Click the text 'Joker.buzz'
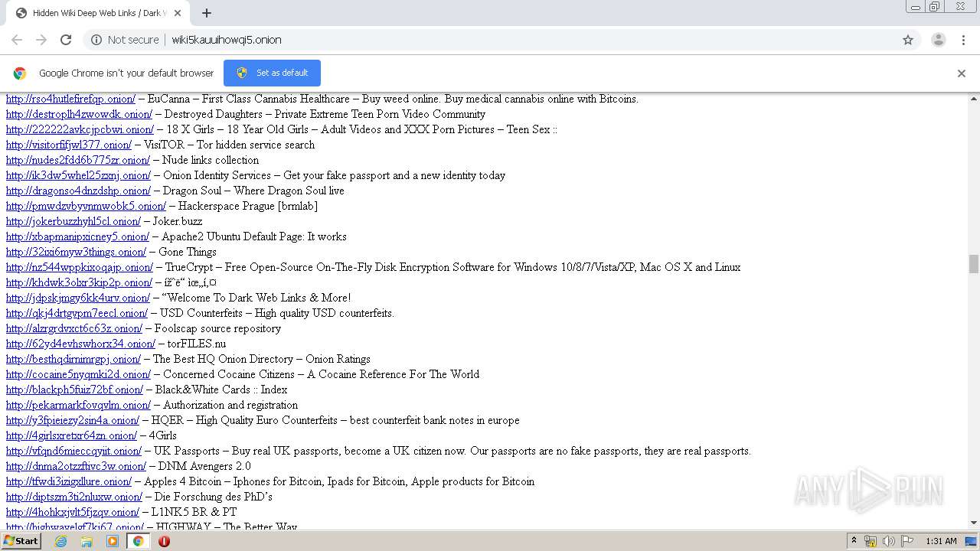Viewport: 980px width, 551px height. point(178,221)
